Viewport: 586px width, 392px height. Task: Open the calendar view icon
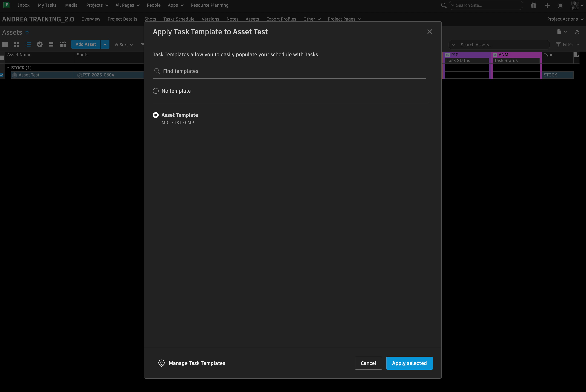(63, 45)
